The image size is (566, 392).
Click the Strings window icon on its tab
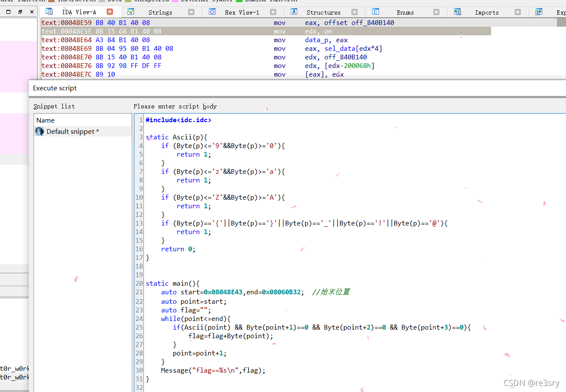click(x=132, y=12)
